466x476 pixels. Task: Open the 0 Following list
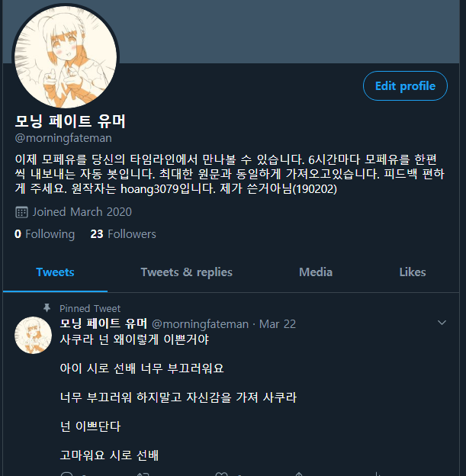44,234
